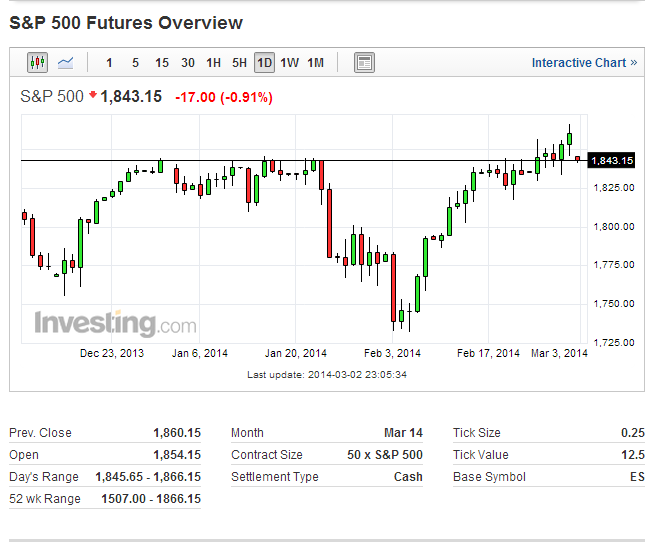Click the Mar 3, 2014 date label
This screenshot has width=655, height=543.
pos(559,353)
